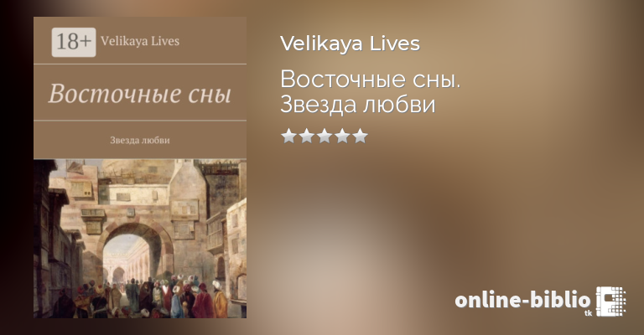
Task: Click the Восточные сны title on cover
Action: pyautogui.click(x=140, y=94)
